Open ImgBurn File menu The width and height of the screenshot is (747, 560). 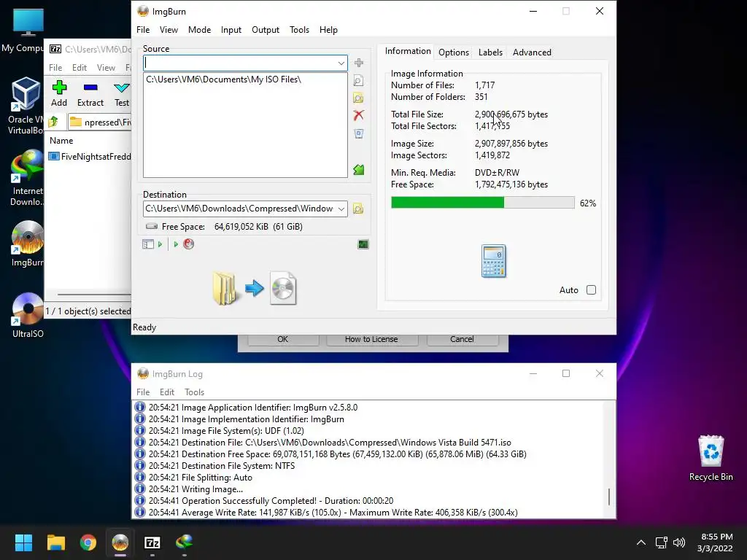pos(143,29)
